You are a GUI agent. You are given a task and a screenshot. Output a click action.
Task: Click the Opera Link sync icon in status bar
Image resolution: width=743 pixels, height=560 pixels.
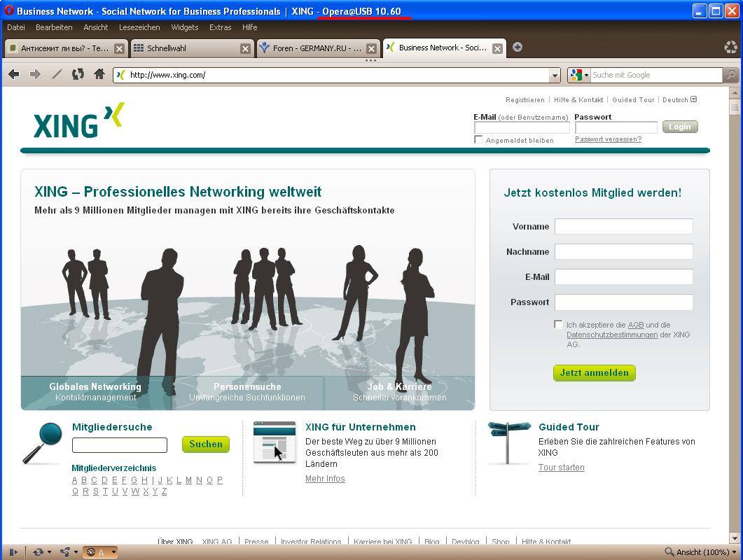[x=38, y=552]
